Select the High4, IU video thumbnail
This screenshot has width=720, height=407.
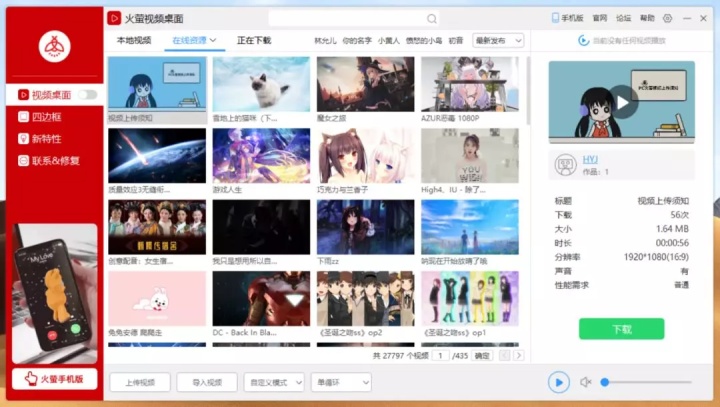[470, 156]
